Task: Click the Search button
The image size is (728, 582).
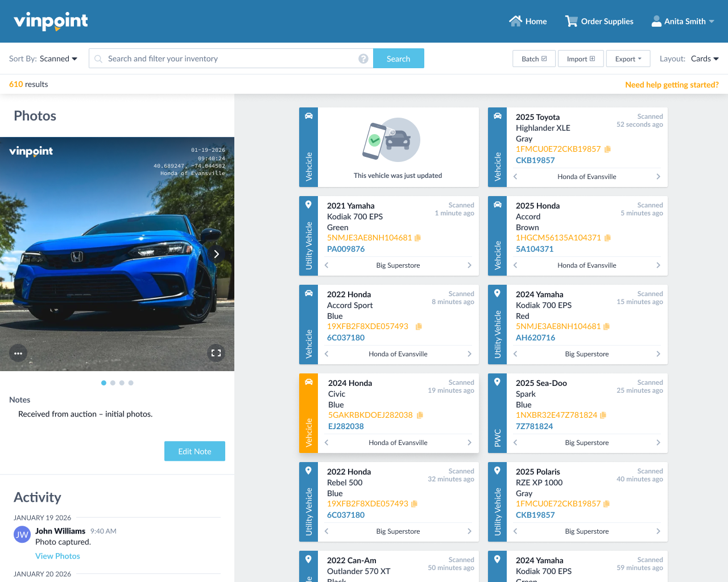Action: pos(399,59)
